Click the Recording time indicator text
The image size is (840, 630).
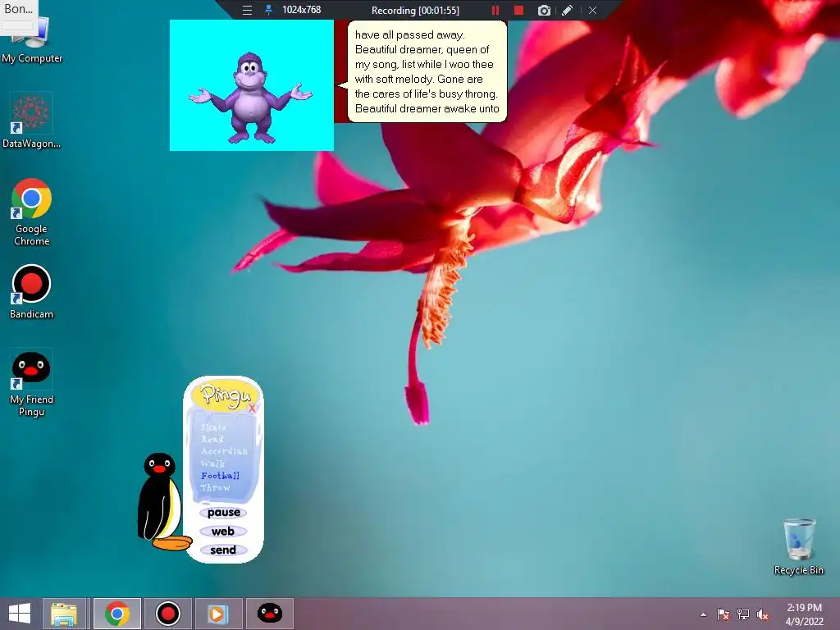[415, 10]
